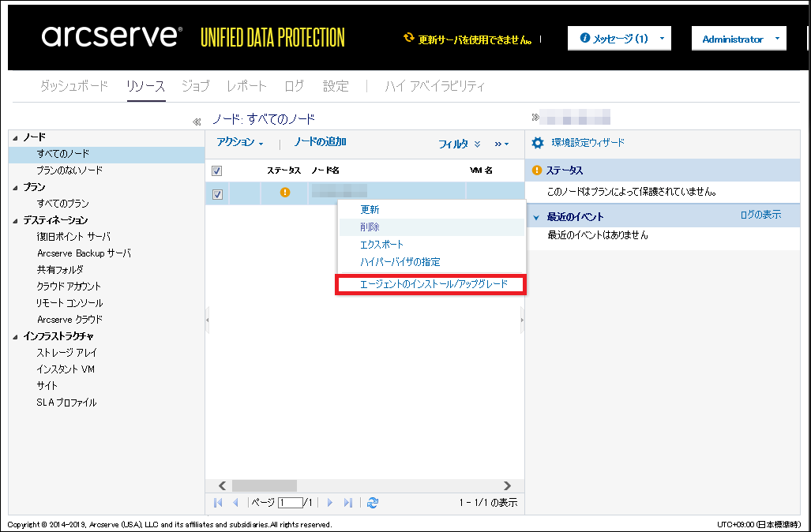Choose 更新 from the context menu
The height and width of the screenshot is (532, 811).
tap(431, 209)
